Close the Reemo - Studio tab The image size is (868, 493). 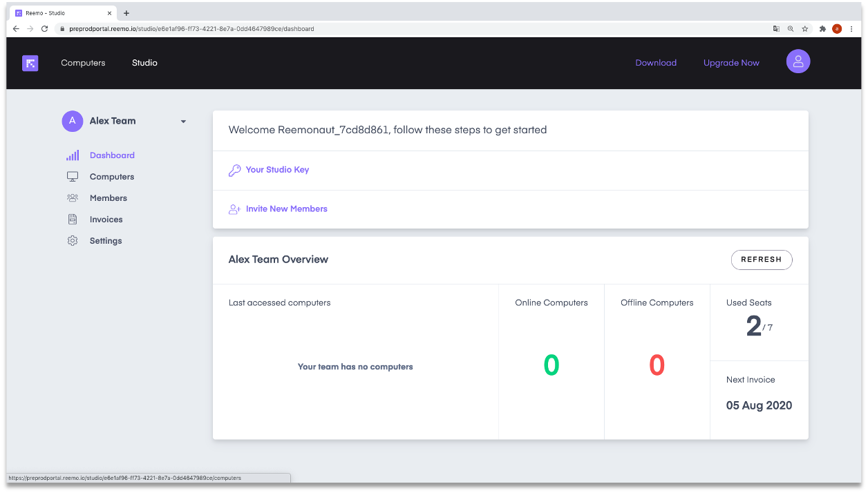coord(109,13)
